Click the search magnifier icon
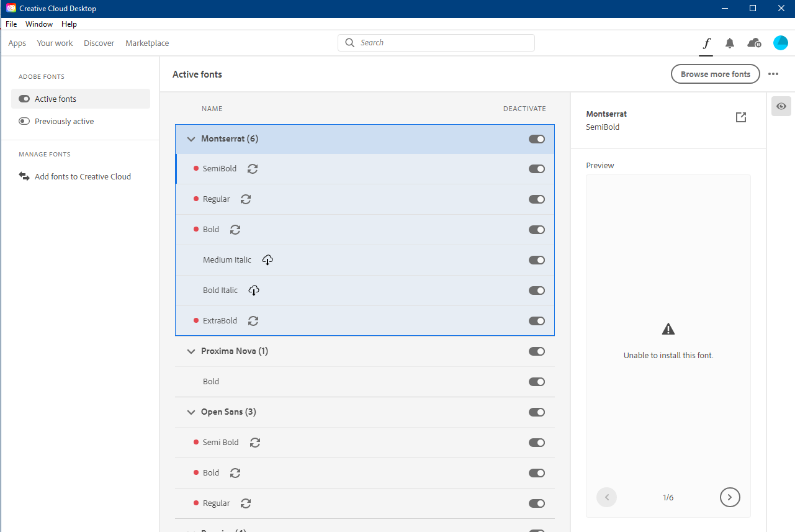Image resolution: width=795 pixels, height=532 pixels. tap(350, 43)
